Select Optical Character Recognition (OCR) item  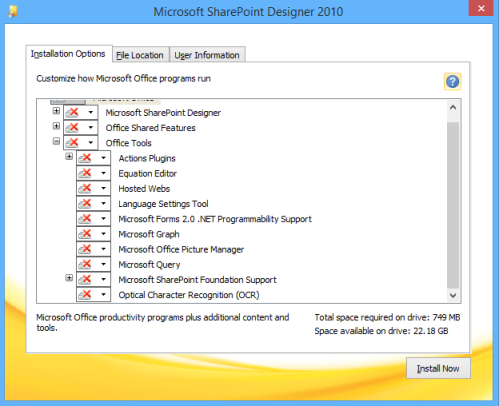point(189,295)
